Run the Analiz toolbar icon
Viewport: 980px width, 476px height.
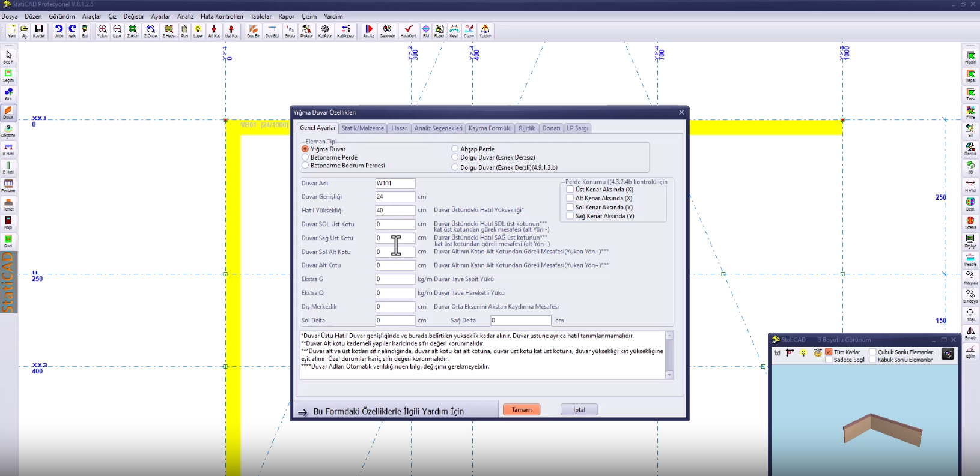(369, 31)
